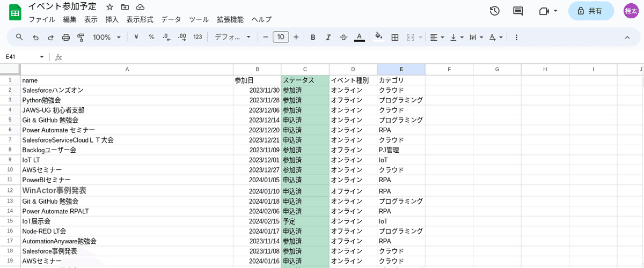Open the 表示形式 menu
Screen dimensions: 644x268
tap(140, 19)
